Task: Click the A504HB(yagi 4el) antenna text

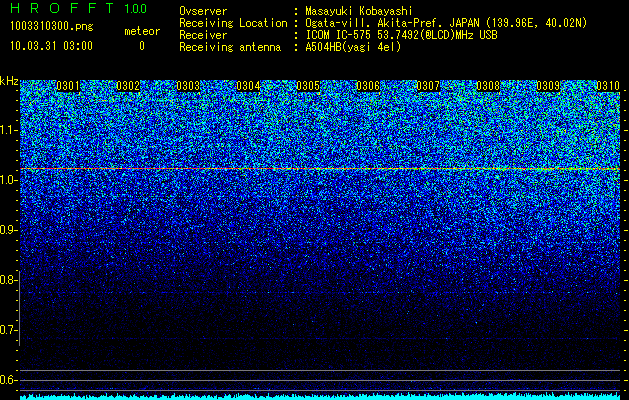Action: [353, 47]
